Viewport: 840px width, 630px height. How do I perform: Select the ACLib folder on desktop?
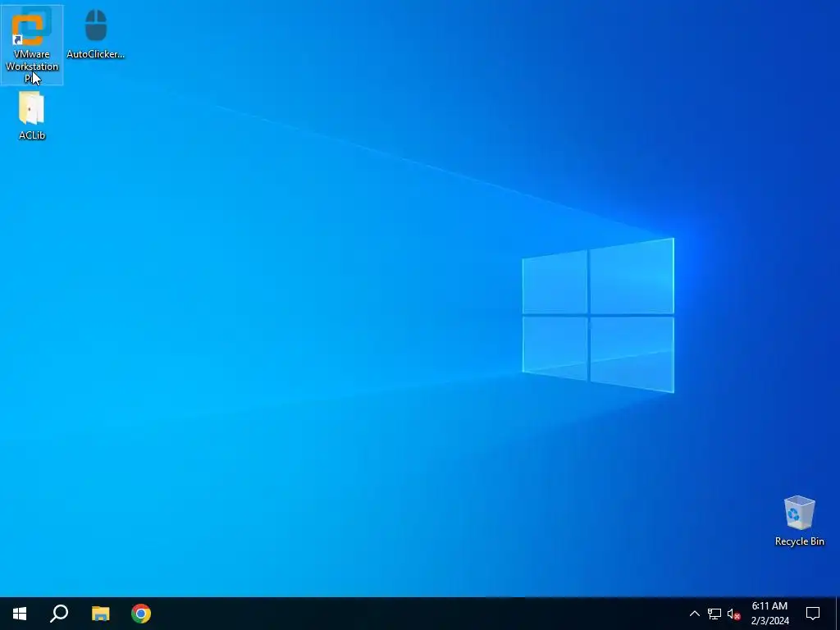click(x=32, y=116)
